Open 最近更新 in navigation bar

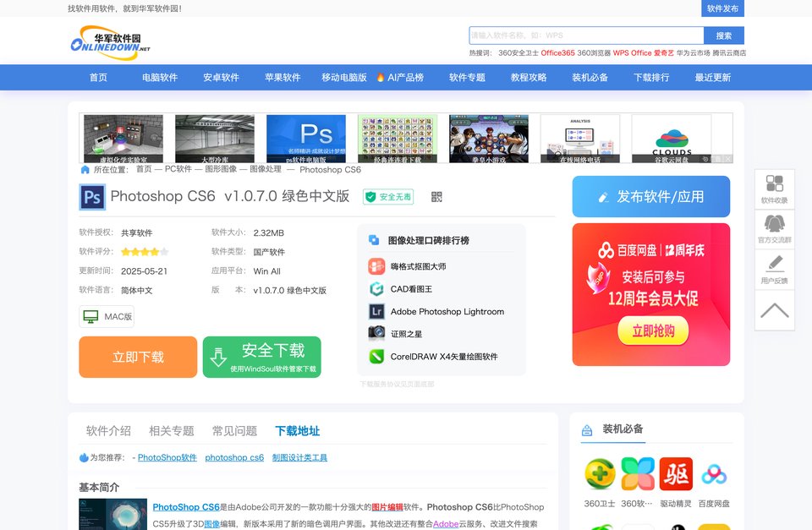(713, 77)
